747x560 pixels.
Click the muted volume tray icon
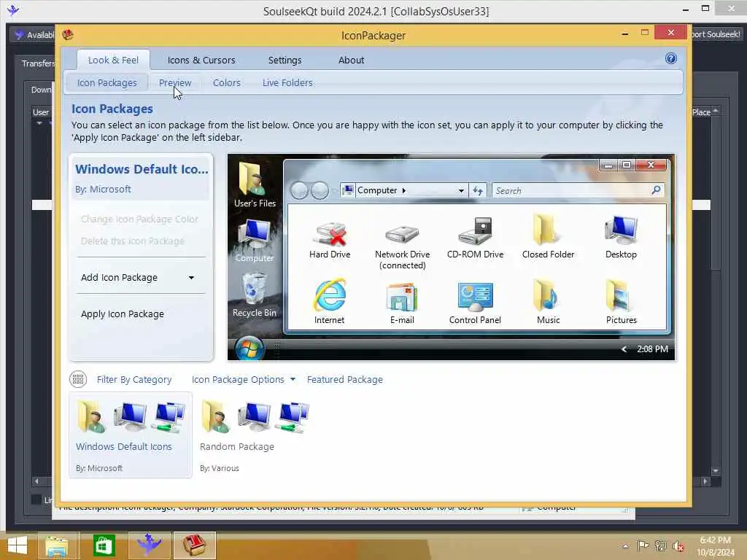pyautogui.click(x=678, y=546)
